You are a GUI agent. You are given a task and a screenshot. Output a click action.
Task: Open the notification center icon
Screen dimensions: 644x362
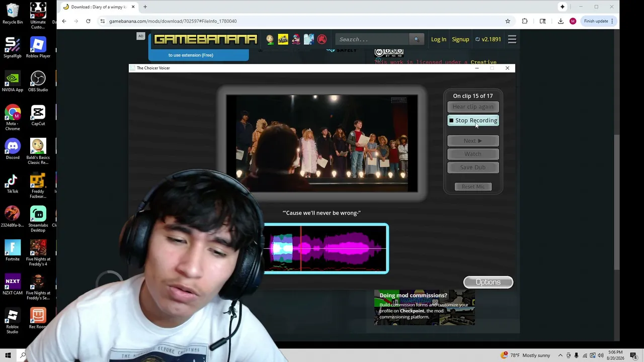tap(633, 355)
